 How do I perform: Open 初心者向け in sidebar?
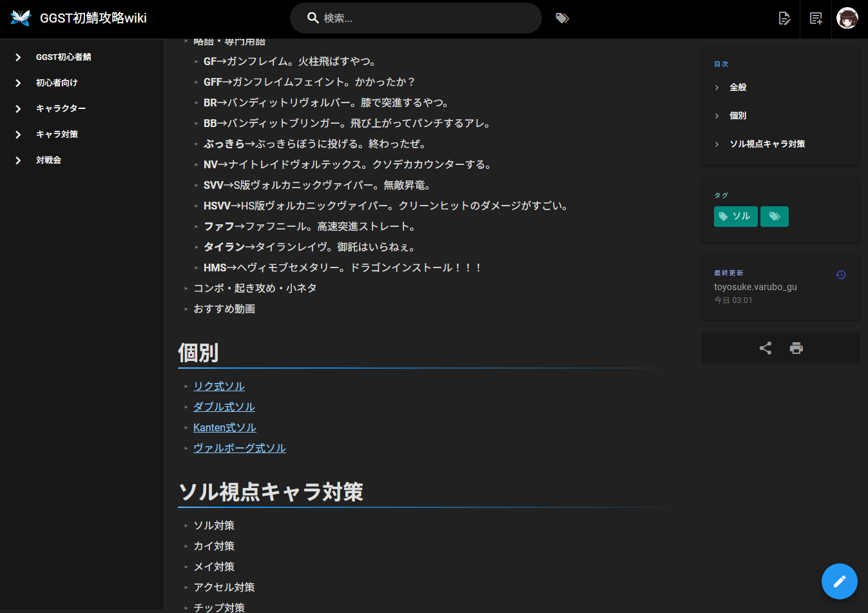point(57,83)
